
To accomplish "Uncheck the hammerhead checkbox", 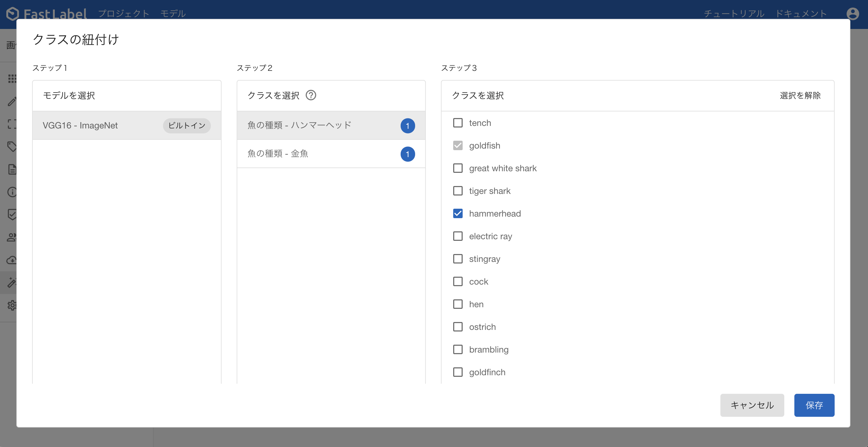I will (458, 213).
